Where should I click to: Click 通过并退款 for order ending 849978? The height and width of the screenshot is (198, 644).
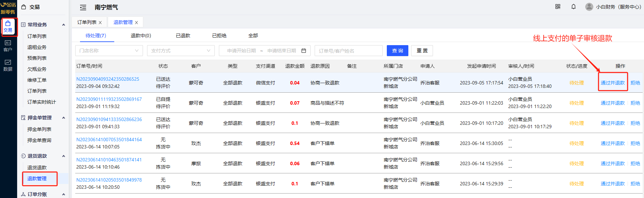point(613,184)
